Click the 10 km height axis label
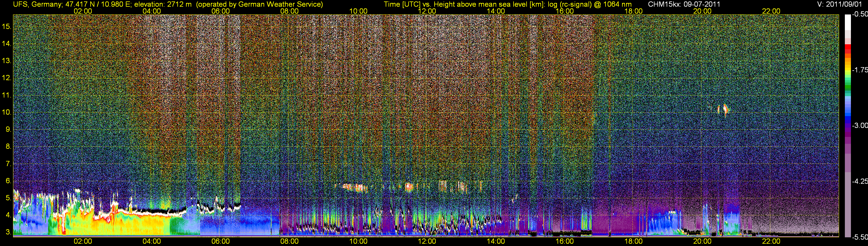The width and height of the screenshot is (868, 246). coord(7,113)
